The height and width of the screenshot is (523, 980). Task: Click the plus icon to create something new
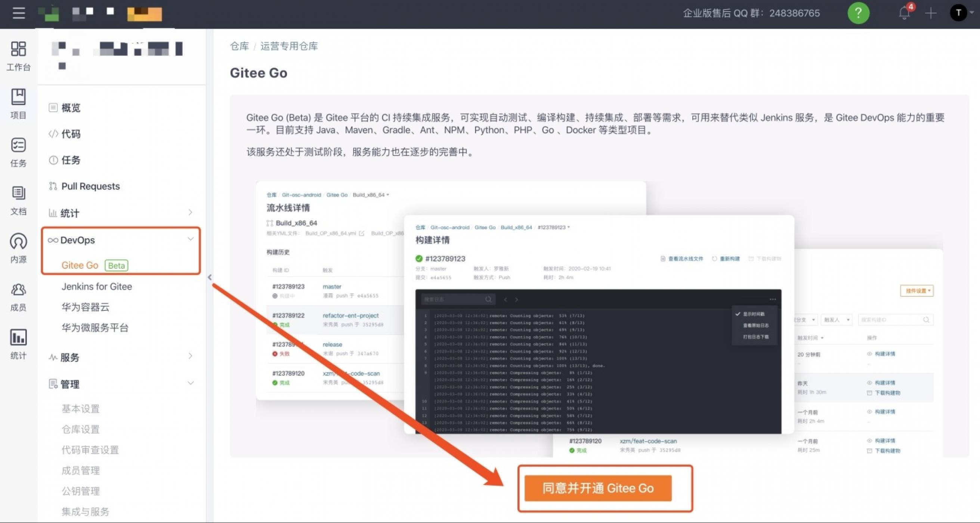click(931, 13)
